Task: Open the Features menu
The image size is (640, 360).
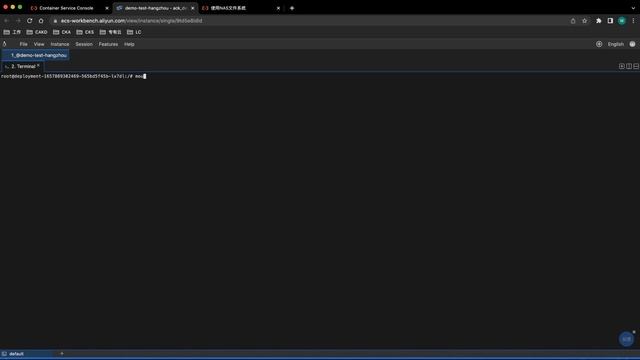Action: coord(108,44)
